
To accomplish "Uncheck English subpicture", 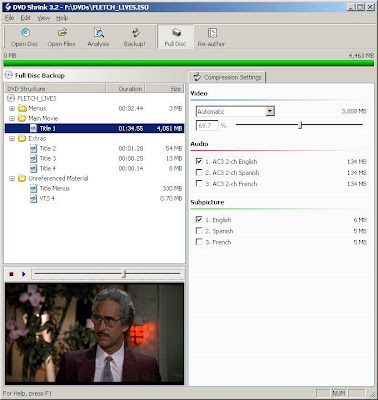I will 199,220.
